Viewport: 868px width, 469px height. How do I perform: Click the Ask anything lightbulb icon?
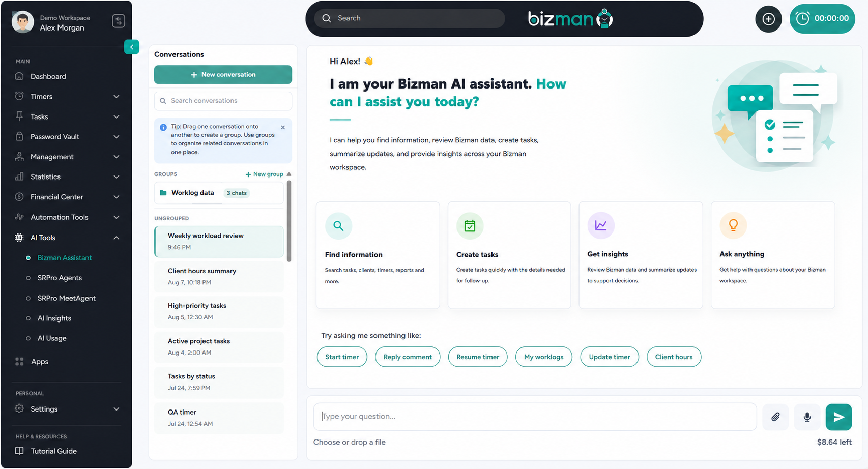[x=733, y=225]
